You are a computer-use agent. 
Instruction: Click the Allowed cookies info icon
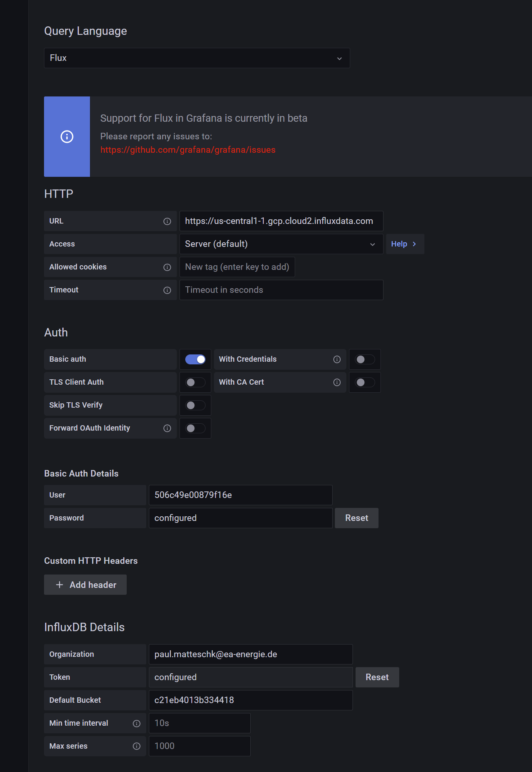(167, 267)
